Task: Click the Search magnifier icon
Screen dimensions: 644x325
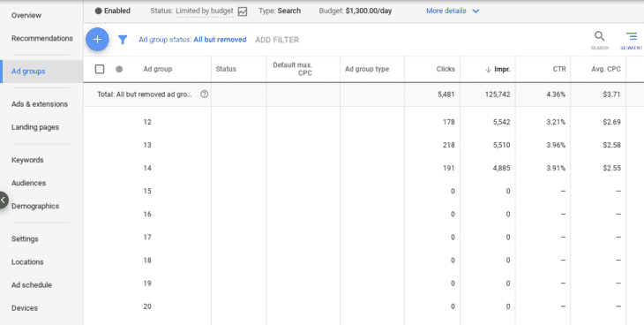Action: tap(600, 36)
